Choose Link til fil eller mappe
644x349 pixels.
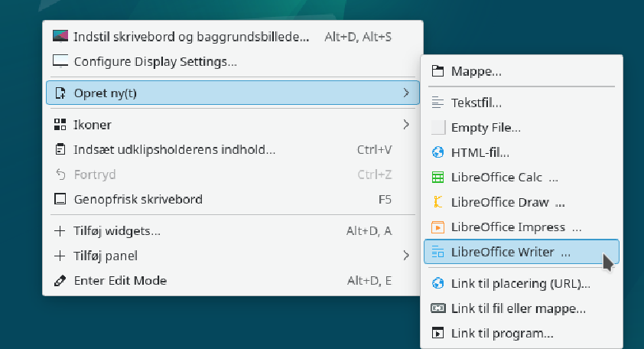[x=522, y=308]
